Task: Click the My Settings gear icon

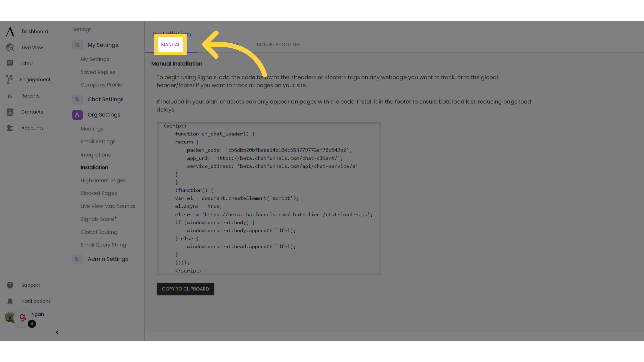Action: coord(77,45)
